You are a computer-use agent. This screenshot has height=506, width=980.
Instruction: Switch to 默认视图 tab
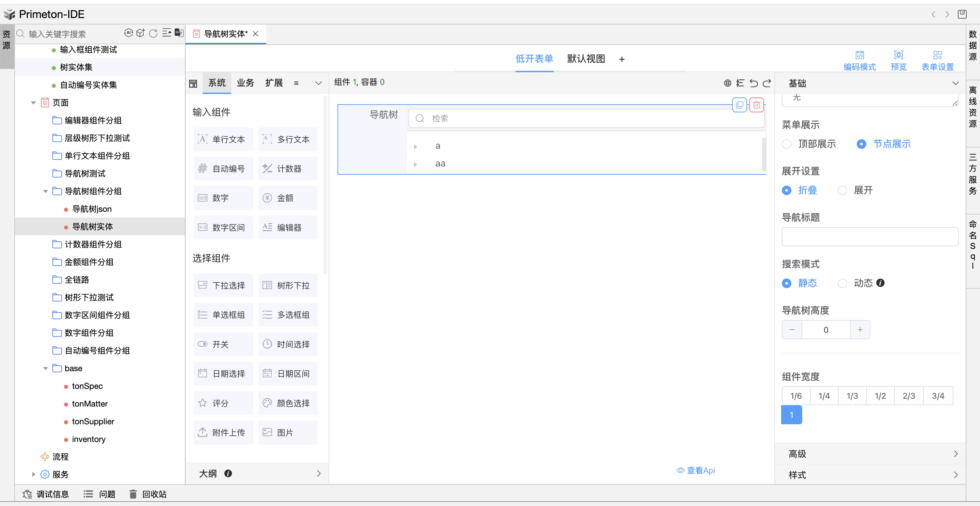coord(586,59)
